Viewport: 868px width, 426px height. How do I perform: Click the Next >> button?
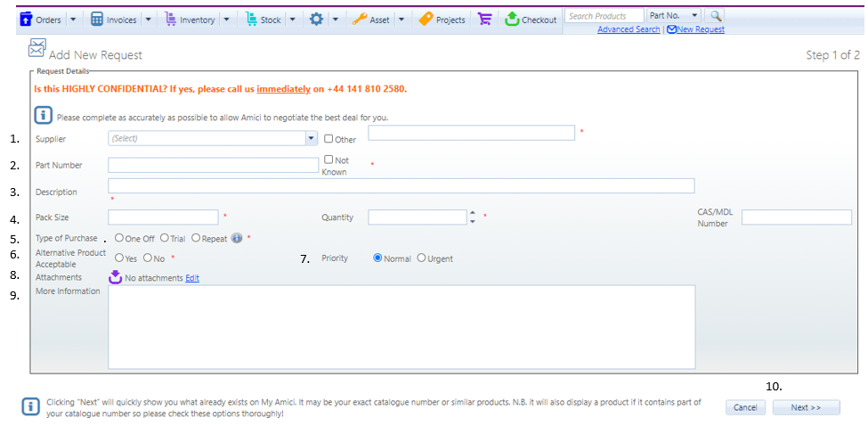(806, 407)
